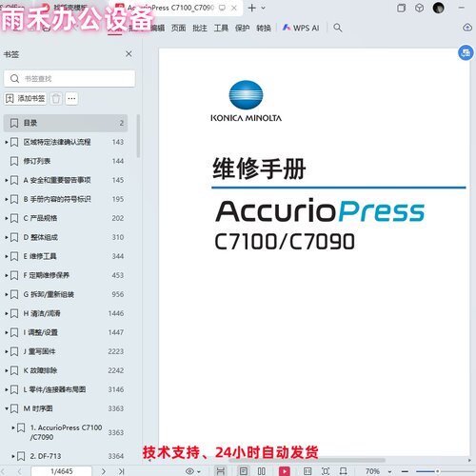The image size is (476, 476).
Task: Go to the next page
Action: pyautogui.click(x=104, y=471)
